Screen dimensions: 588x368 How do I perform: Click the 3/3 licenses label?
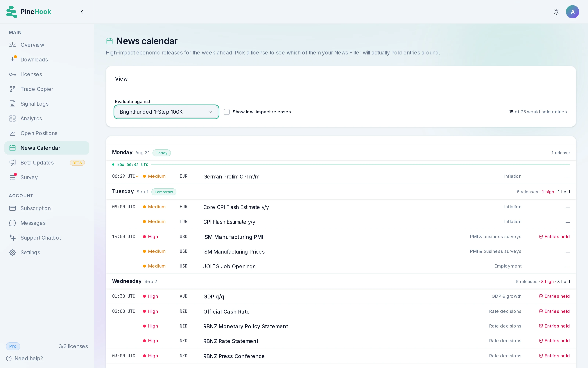click(x=73, y=346)
